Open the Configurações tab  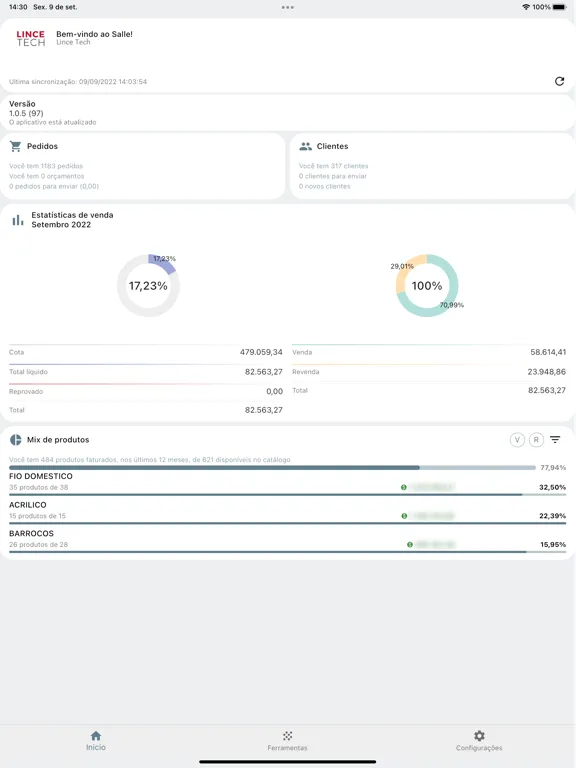(x=479, y=741)
